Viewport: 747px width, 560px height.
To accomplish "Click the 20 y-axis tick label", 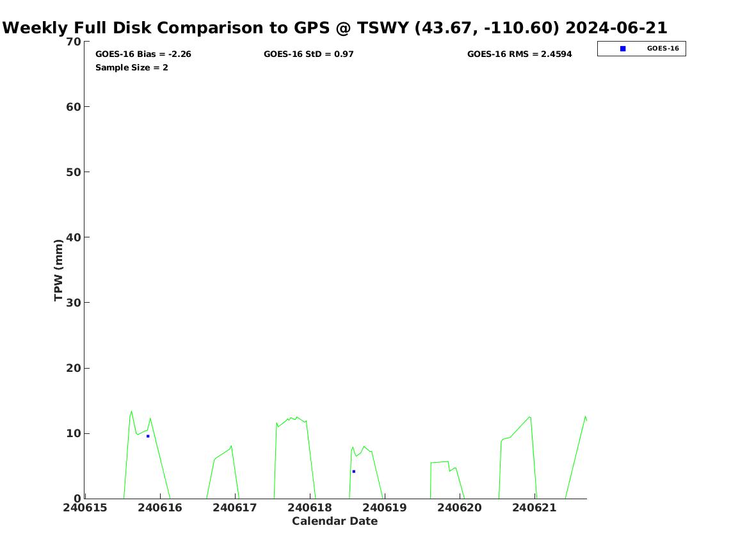I will tap(74, 368).
